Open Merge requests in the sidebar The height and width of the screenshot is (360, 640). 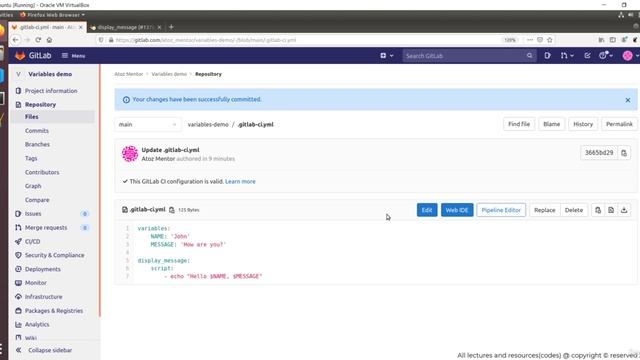(46, 227)
